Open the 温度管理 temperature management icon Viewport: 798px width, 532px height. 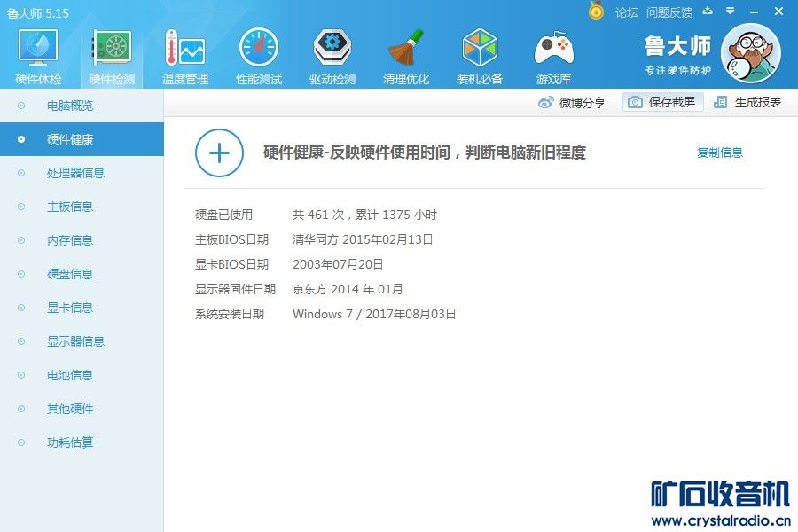click(185, 57)
